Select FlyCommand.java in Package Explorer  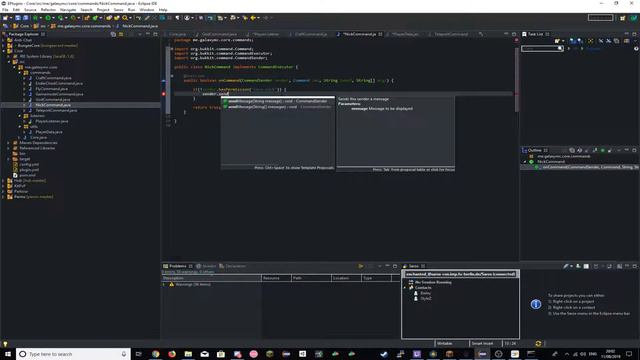(51, 89)
